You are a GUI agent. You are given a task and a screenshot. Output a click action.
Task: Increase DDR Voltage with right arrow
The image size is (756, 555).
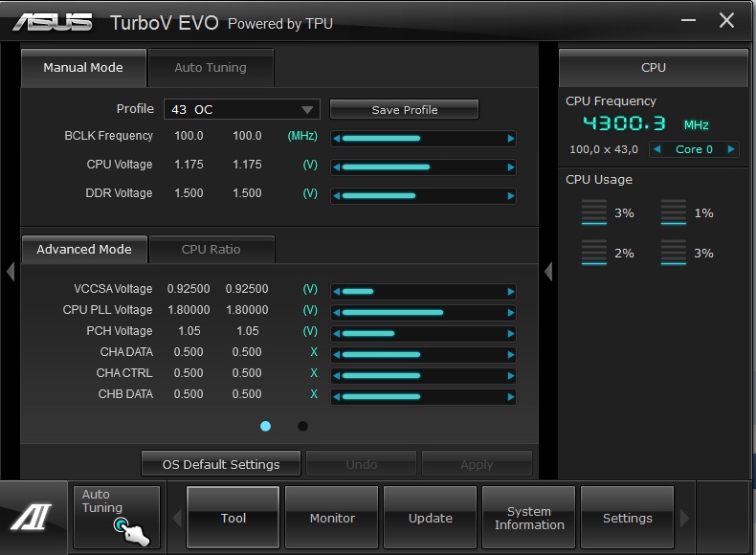pyautogui.click(x=511, y=196)
